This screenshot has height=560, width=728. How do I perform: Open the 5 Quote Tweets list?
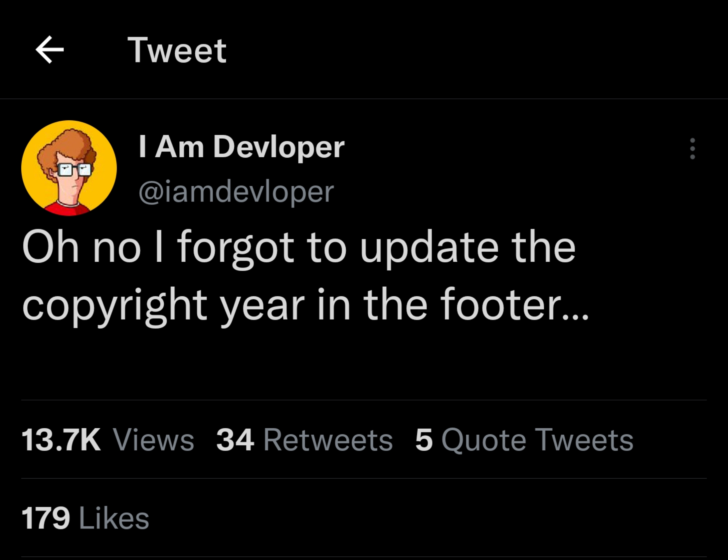pos(524,440)
